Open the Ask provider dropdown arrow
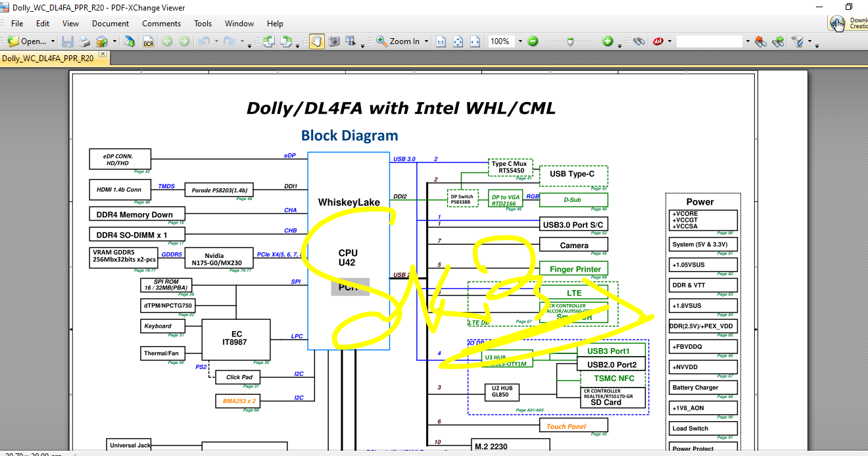The width and height of the screenshot is (868, 456). (669, 41)
